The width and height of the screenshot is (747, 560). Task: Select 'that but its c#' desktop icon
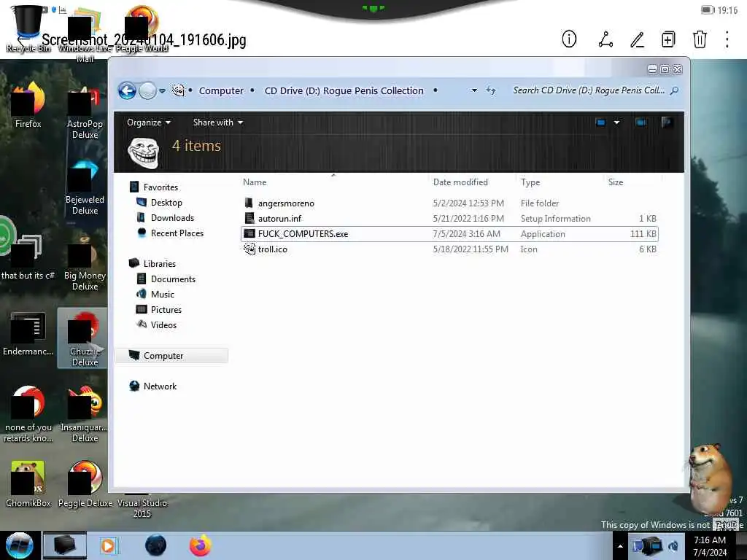[28, 257]
